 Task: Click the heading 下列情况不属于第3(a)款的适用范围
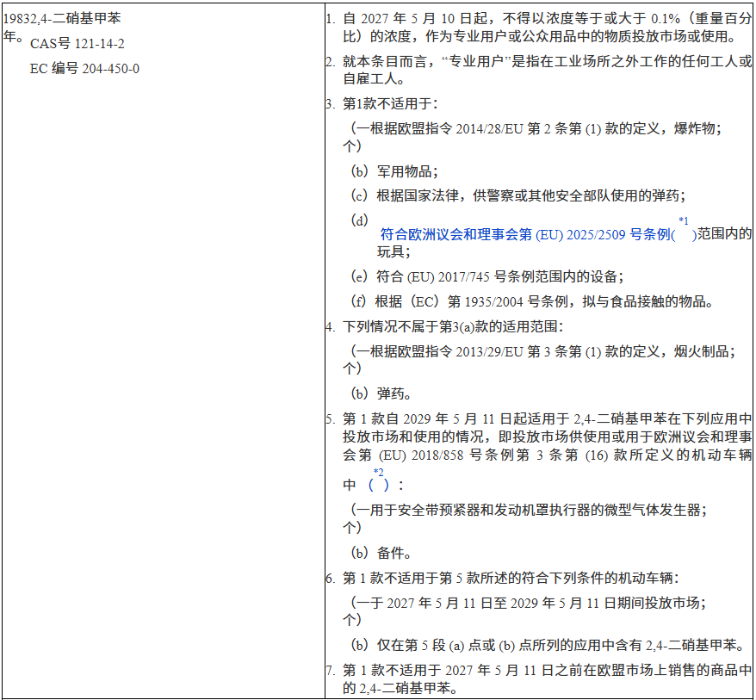coord(452,326)
